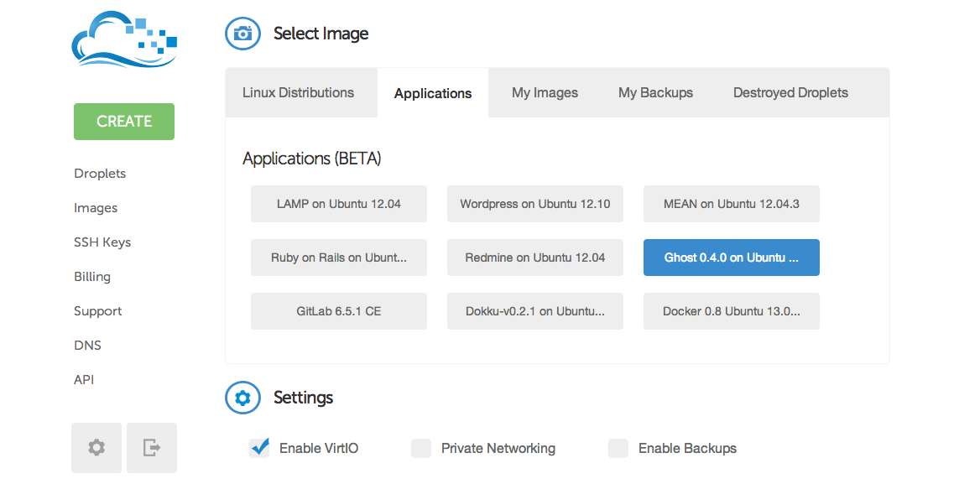The width and height of the screenshot is (980, 484).
Task: Open SSH Keys page
Action: 102,242
